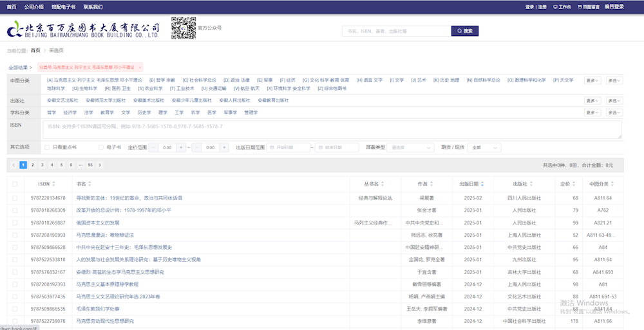644x330 pixels.
Task: Click the ISBN multi-entry text area
Action: [x=332, y=129]
